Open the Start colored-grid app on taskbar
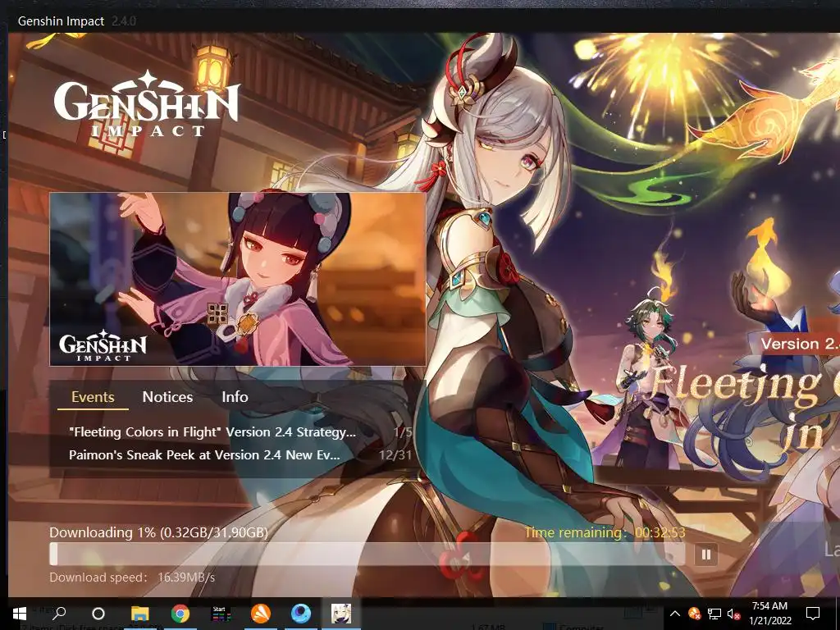Image resolution: width=840 pixels, height=630 pixels. coord(221,614)
